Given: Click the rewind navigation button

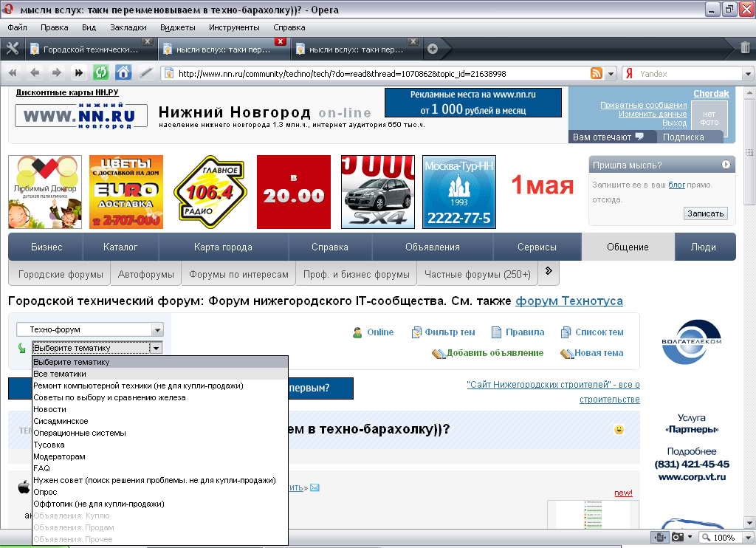Looking at the screenshot, I should [13, 73].
